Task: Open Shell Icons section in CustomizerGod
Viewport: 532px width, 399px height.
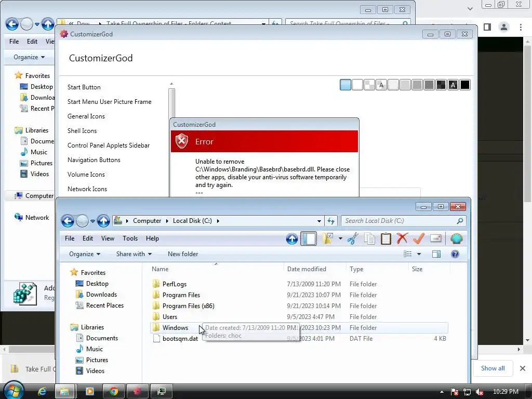Action: [x=82, y=130]
